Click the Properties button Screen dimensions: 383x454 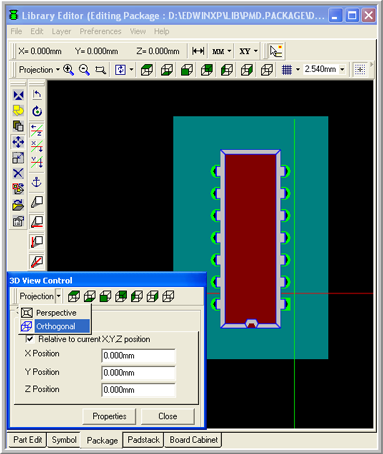[109, 416]
